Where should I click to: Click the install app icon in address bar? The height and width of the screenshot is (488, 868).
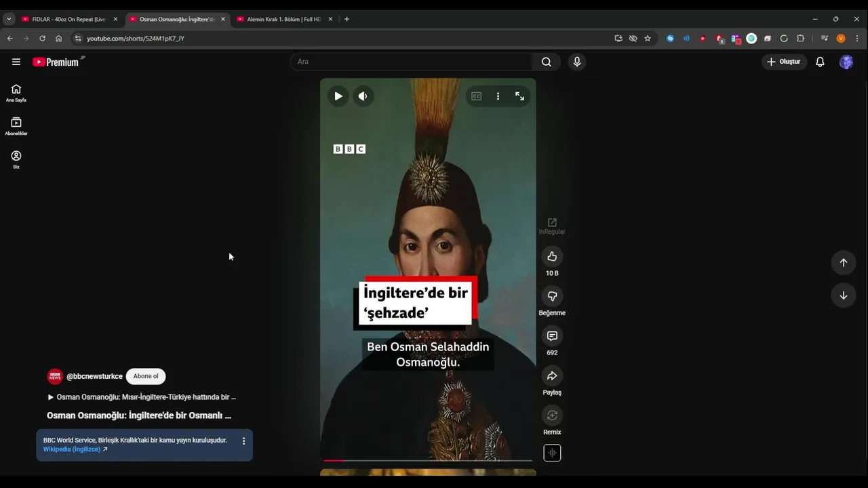tap(618, 39)
